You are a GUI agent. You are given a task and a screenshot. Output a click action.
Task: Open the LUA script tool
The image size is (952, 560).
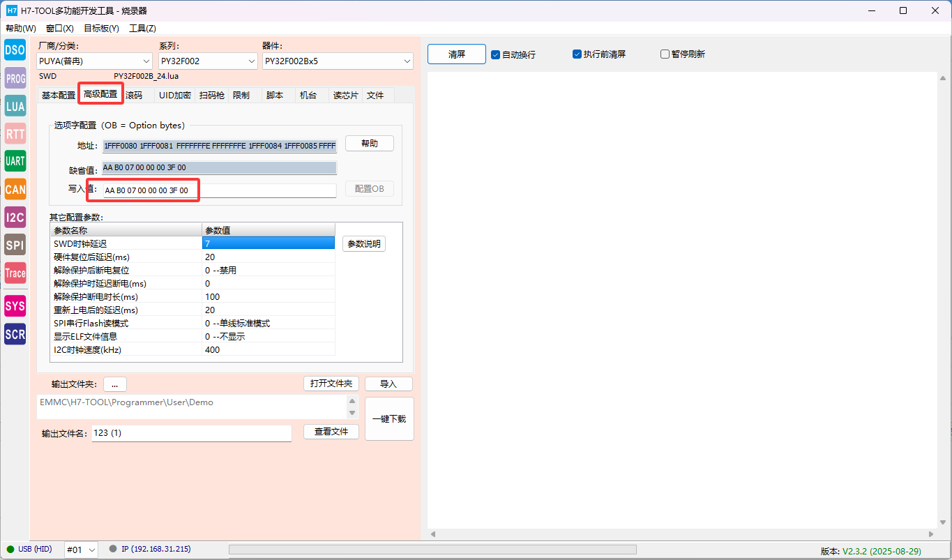[15, 106]
